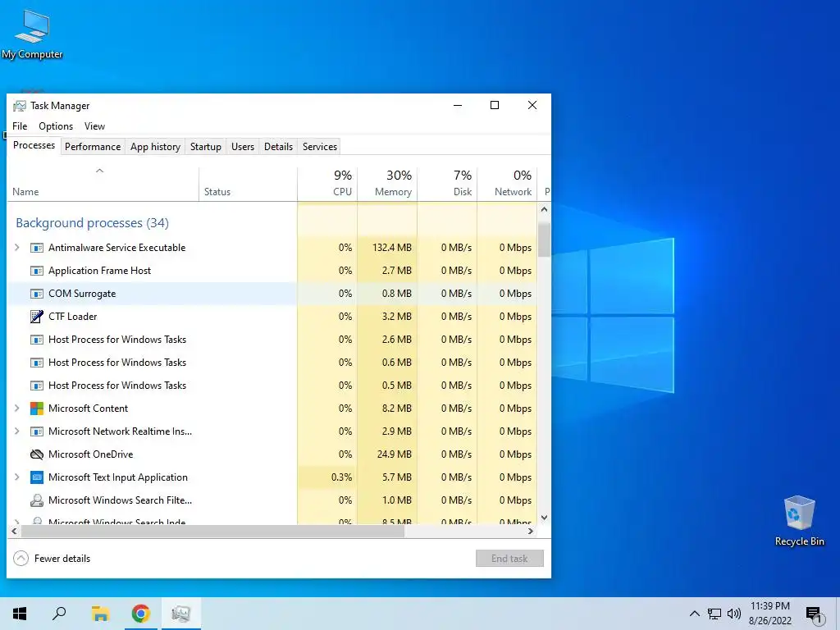Click the 24.9 MB memory value
Screen dimensions: 840x630
[x=395, y=454]
